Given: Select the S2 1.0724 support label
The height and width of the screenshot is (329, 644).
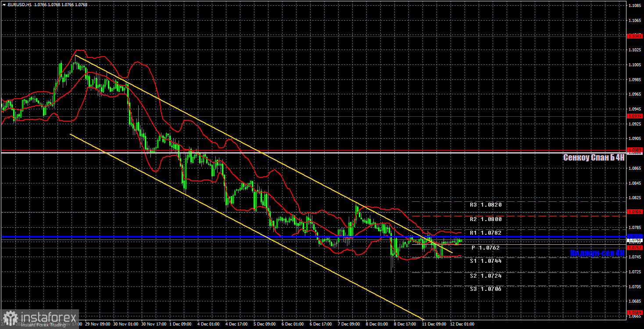Looking at the screenshot, I should 486,276.
